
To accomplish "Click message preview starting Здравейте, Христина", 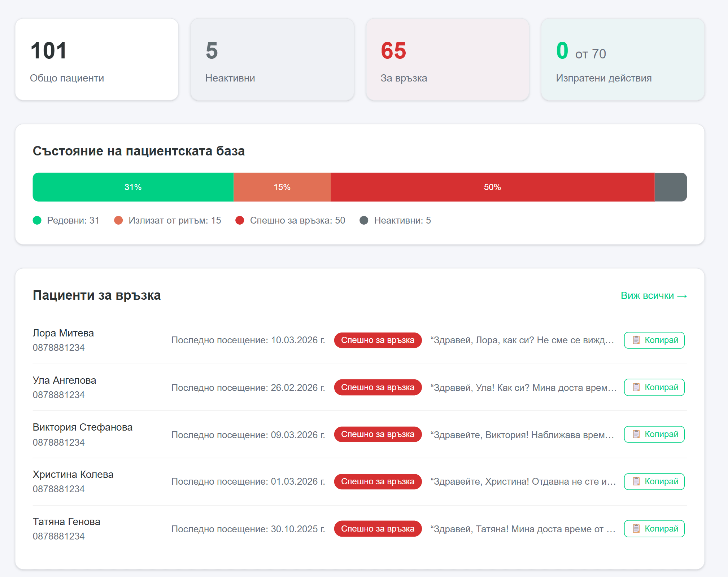I will [523, 481].
